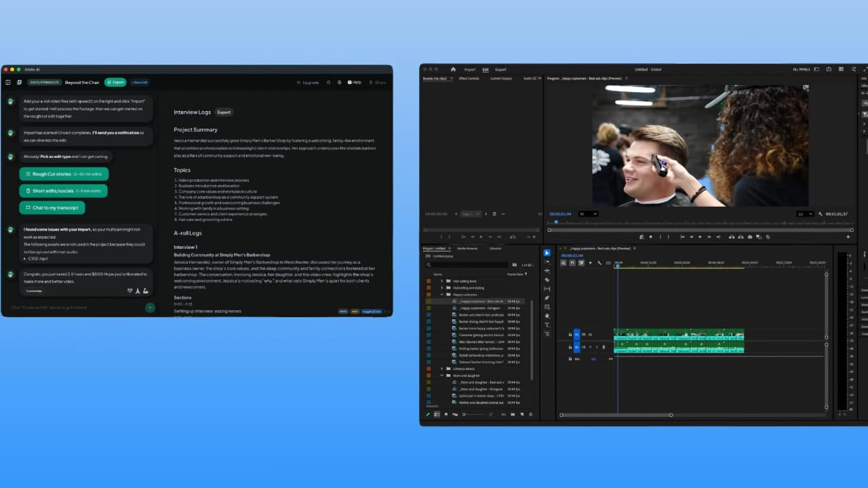Open Quick Export share icon in Premiere header
This screenshot has height=488, width=868.
tap(829, 69)
